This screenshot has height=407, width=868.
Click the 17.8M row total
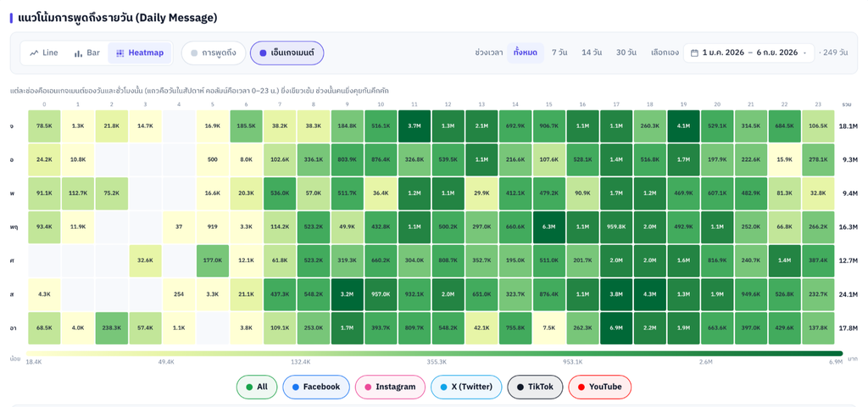(x=849, y=328)
